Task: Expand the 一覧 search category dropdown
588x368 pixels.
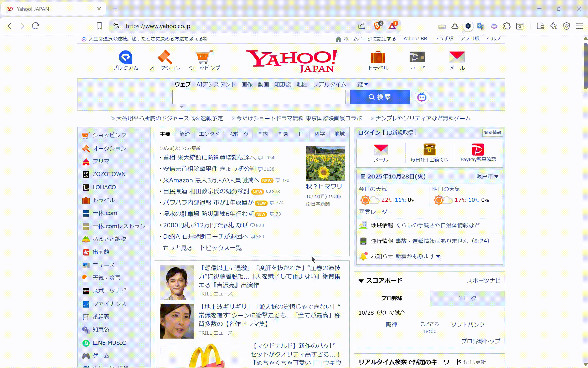Action: click(360, 84)
